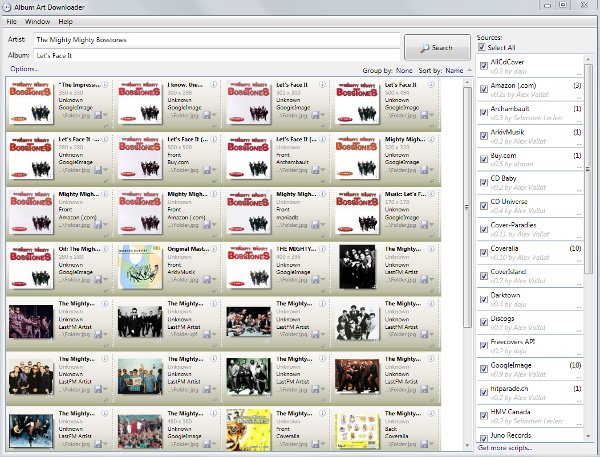Uncheck the CD Universe source
The image size is (600, 457).
(484, 206)
